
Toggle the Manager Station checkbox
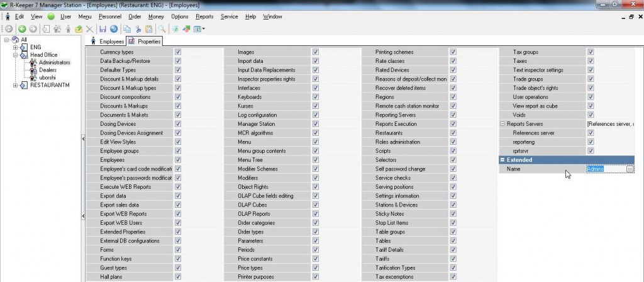point(316,124)
